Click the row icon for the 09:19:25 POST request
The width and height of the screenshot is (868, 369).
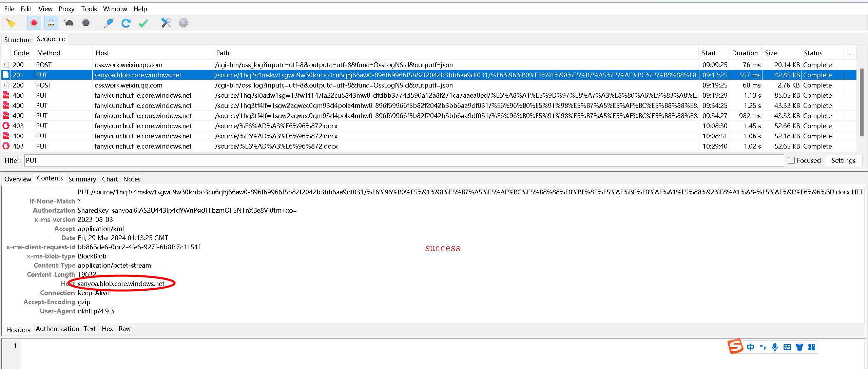[6, 85]
